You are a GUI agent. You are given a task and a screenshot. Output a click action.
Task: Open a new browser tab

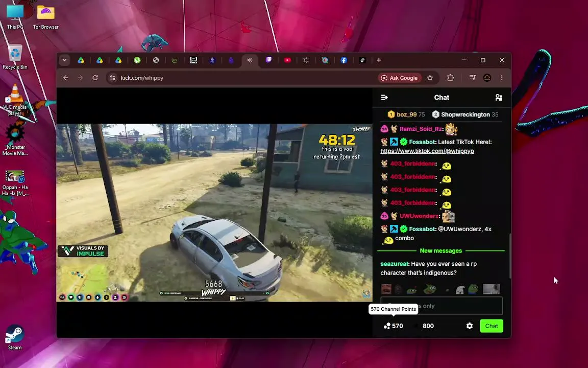379,60
